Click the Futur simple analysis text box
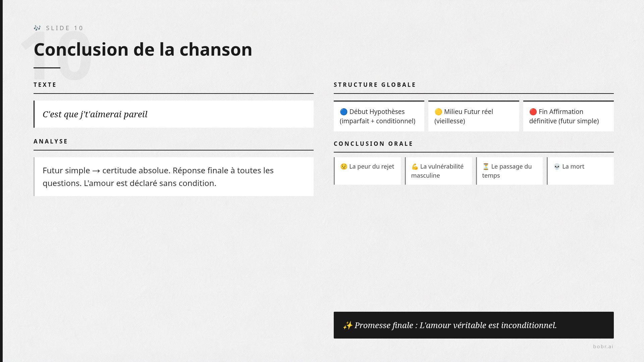 click(174, 177)
